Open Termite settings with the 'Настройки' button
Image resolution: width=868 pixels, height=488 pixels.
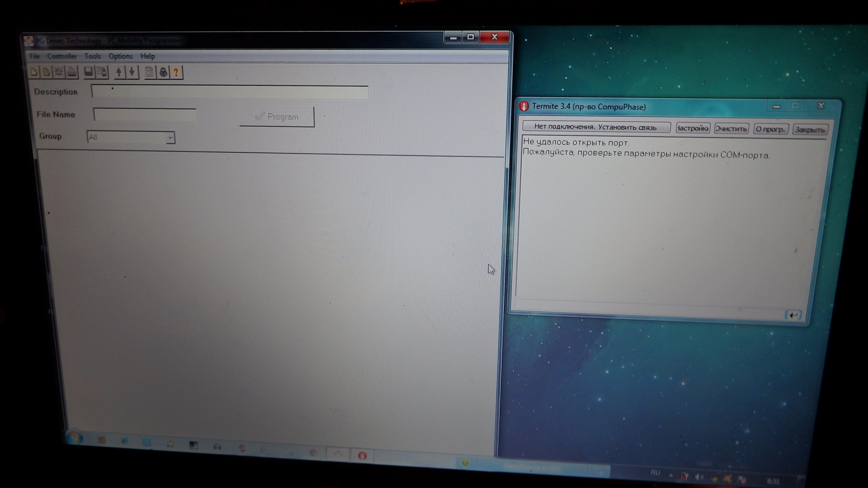tap(693, 128)
